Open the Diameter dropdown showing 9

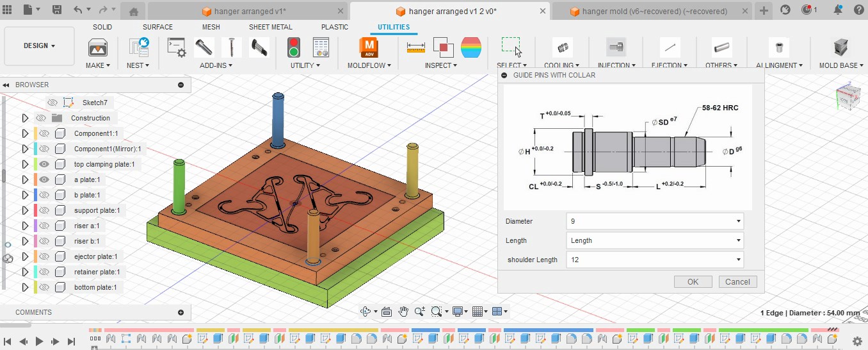[x=654, y=221]
